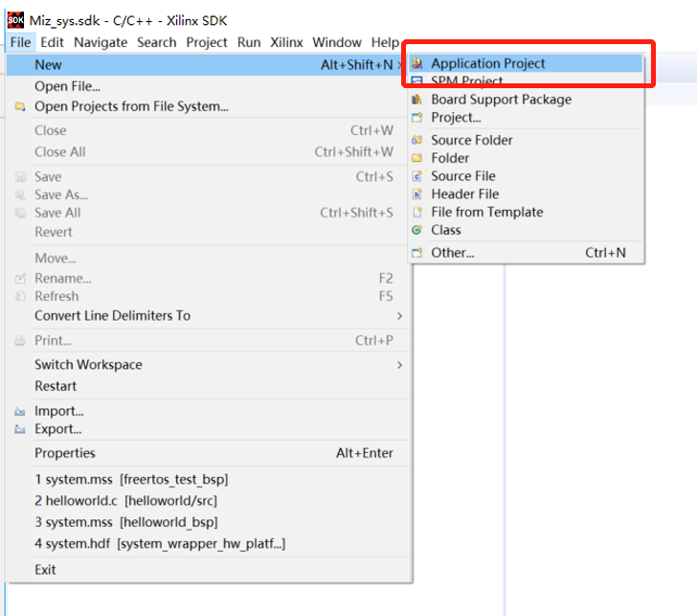The width and height of the screenshot is (697, 616).
Task: Open the Help menu
Action: 385,42
